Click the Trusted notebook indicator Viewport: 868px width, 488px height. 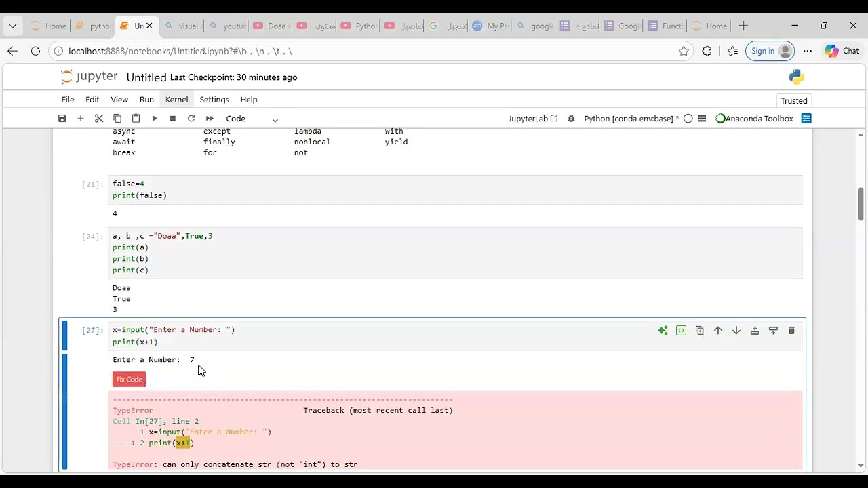pos(794,100)
